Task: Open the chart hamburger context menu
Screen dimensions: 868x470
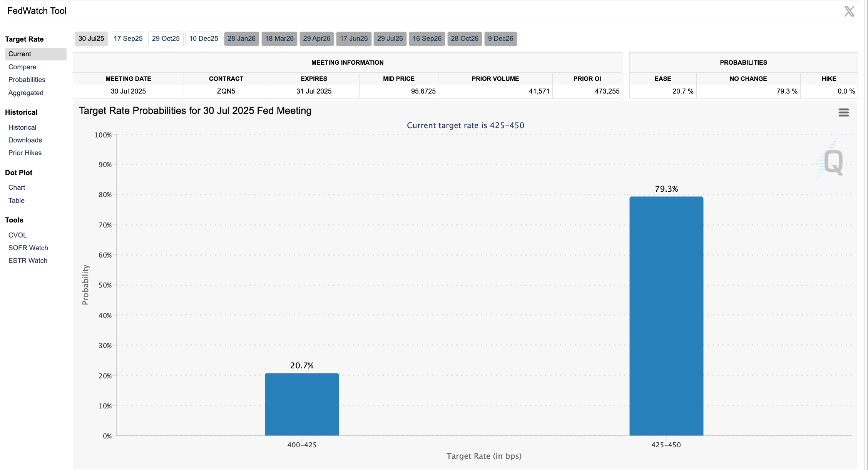Action: point(843,112)
